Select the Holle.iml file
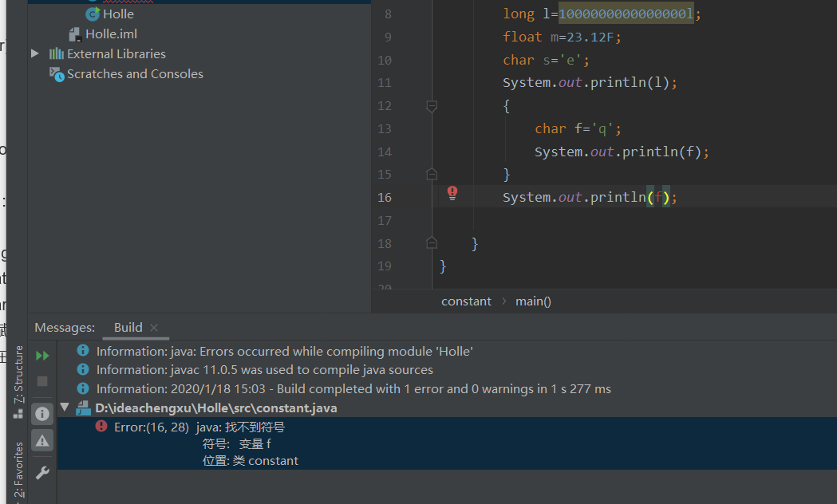 tap(111, 34)
